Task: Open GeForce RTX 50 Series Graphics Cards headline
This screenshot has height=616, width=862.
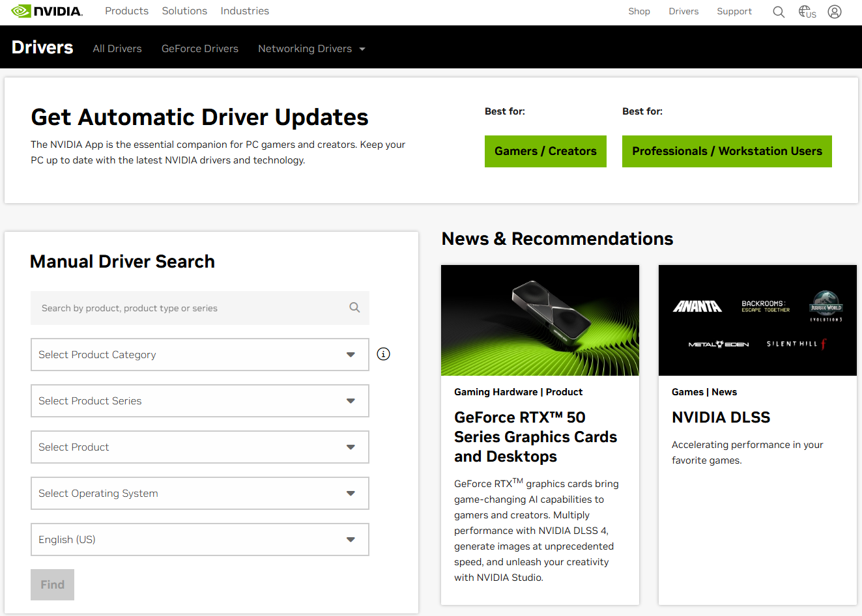Action: [536, 437]
